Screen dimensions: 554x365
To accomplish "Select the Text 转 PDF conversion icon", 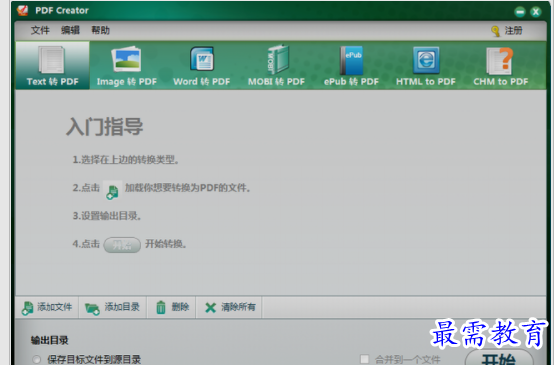I will coord(52,65).
